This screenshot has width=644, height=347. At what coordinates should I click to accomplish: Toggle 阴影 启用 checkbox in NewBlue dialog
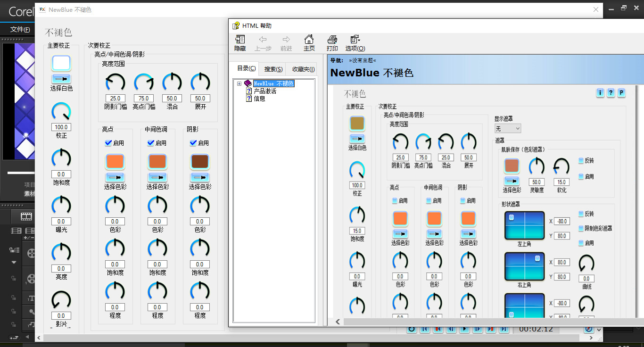(x=193, y=143)
